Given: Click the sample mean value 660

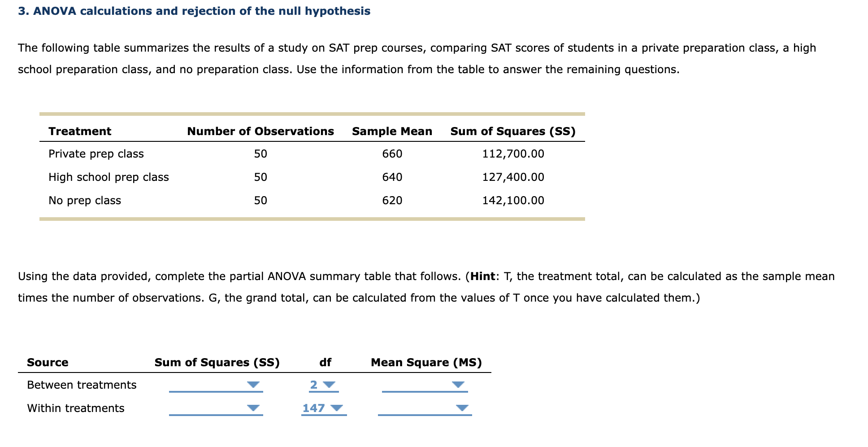Looking at the screenshot, I should click(x=392, y=154).
